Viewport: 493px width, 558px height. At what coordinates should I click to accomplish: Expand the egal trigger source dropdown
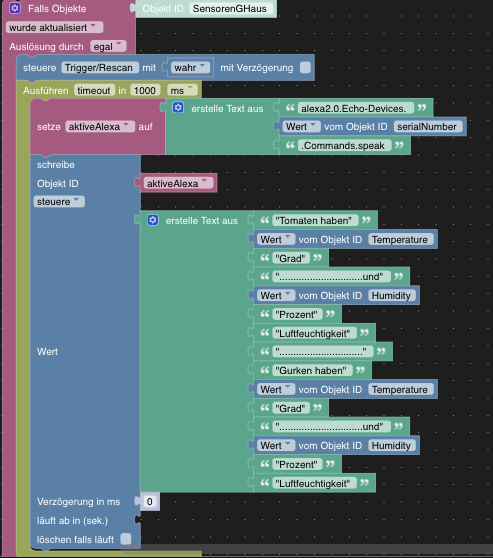coord(108,47)
